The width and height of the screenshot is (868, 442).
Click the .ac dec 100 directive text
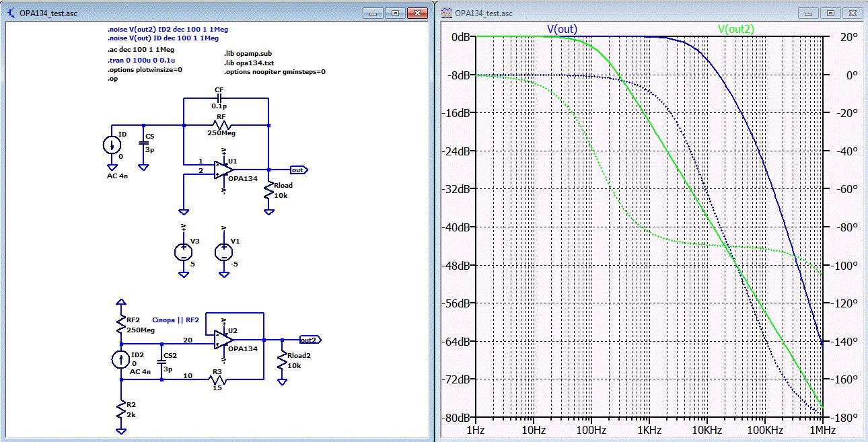point(141,49)
